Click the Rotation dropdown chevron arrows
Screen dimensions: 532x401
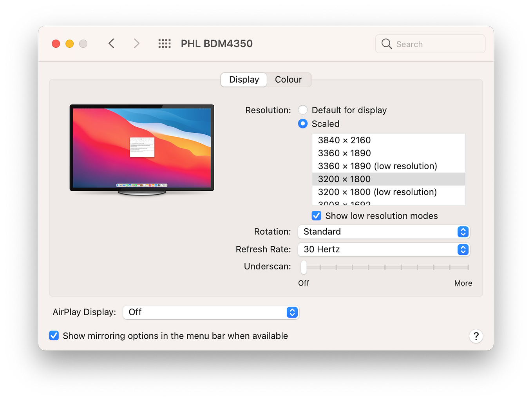click(463, 232)
